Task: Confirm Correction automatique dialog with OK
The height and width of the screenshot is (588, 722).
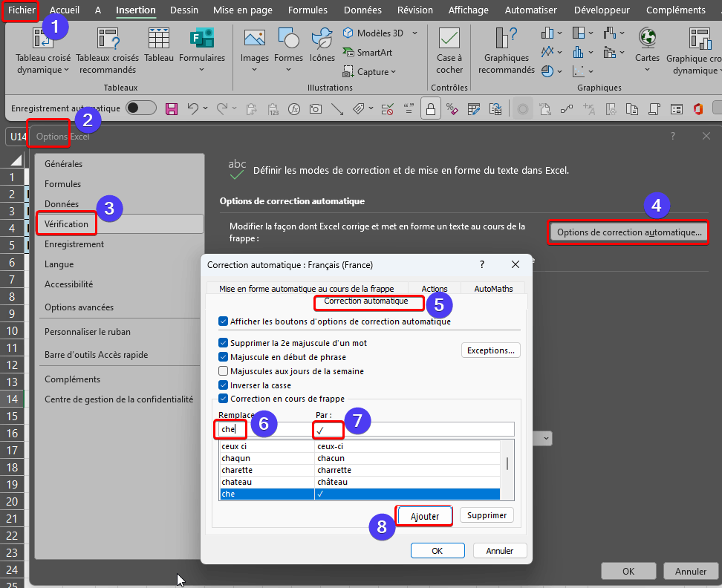Action: pos(438,551)
